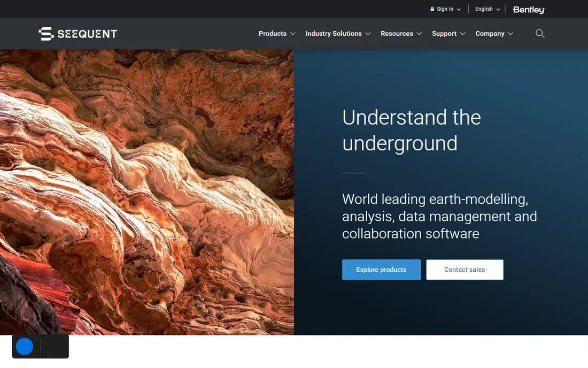Visit the Bentley logo link

pos(529,10)
